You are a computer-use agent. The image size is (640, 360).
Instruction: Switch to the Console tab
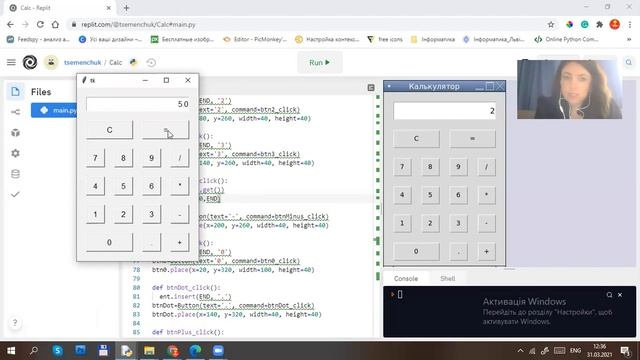click(x=406, y=278)
